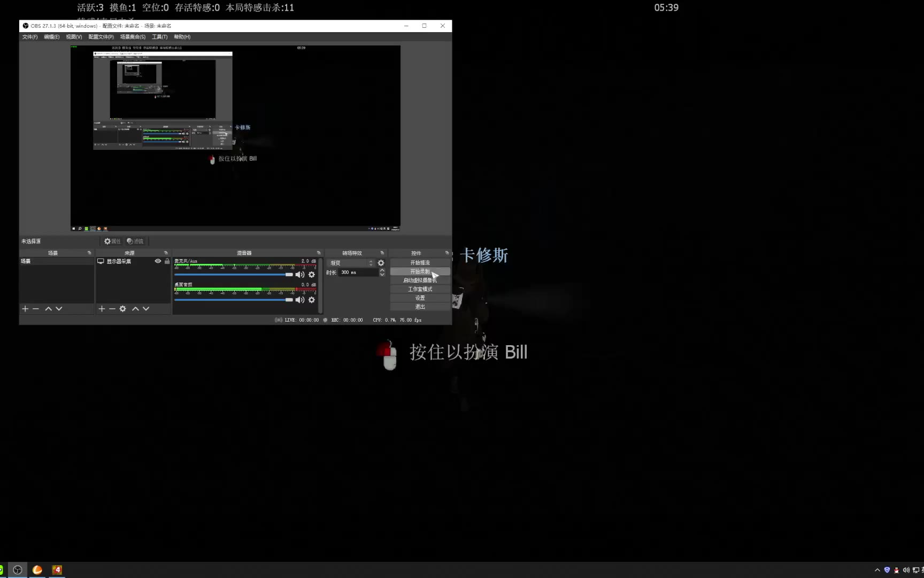Open the 场景集合(S) menu
Screen dimensions: 924x578
[133, 37]
